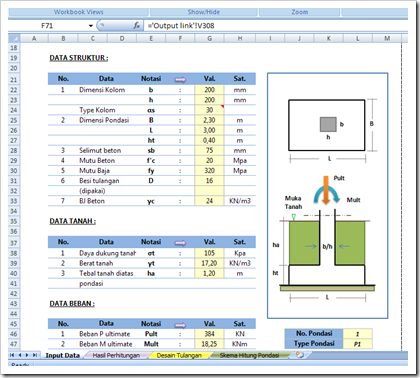Image resolution: width=420 pixels, height=378 pixels.
Task: Go to next sheet navigation arrow
Action: [27, 355]
